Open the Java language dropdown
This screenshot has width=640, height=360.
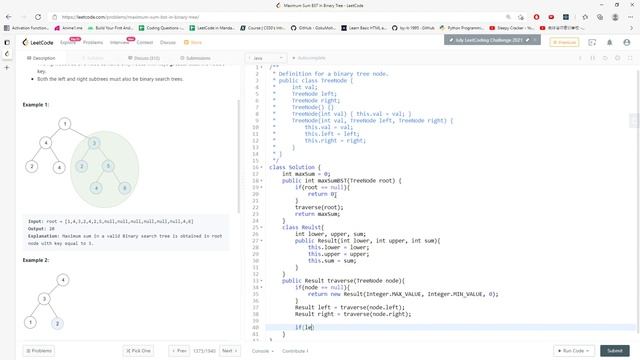[266, 58]
